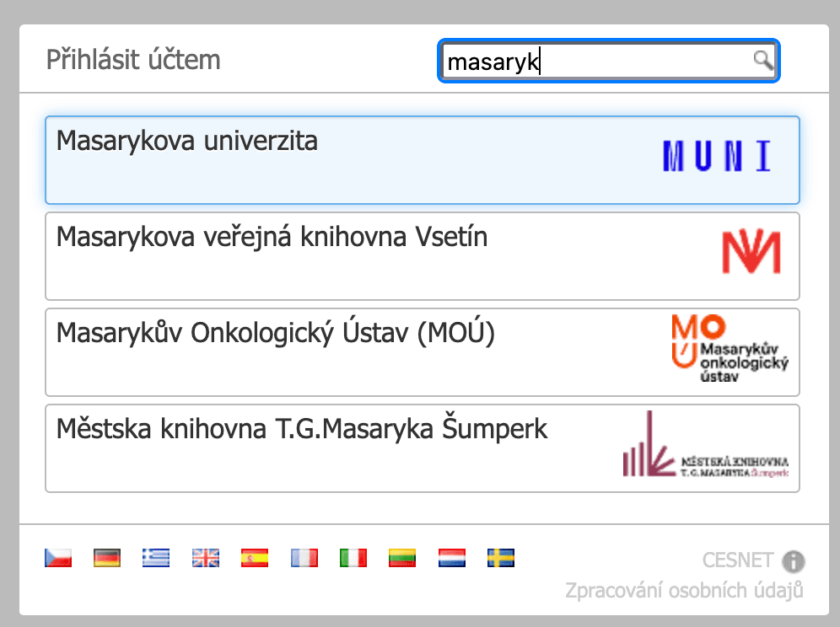Switch language using the Swedish flag
Viewport: 840px width, 627px height.
pos(500,557)
